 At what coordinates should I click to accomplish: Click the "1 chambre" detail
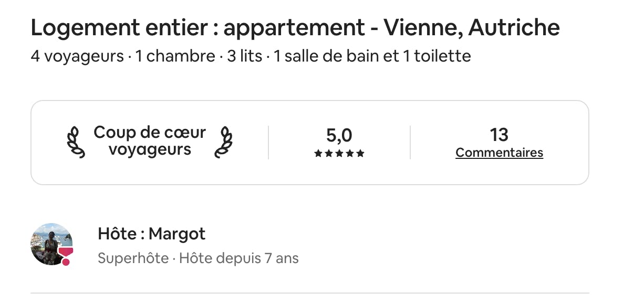(x=175, y=56)
